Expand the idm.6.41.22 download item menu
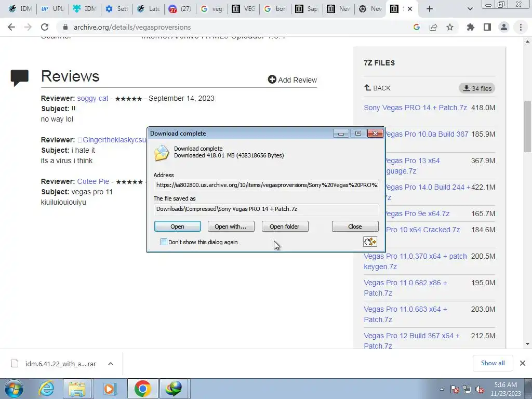 click(111, 364)
